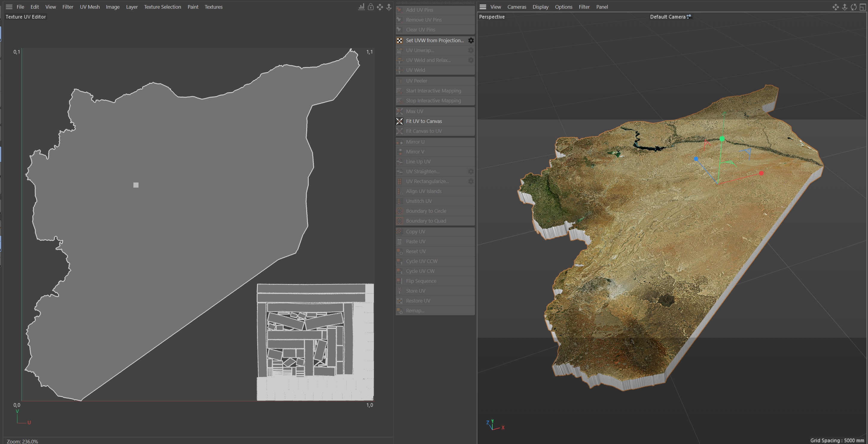Click the Fit UV to Canvas command

pos(424,121)
